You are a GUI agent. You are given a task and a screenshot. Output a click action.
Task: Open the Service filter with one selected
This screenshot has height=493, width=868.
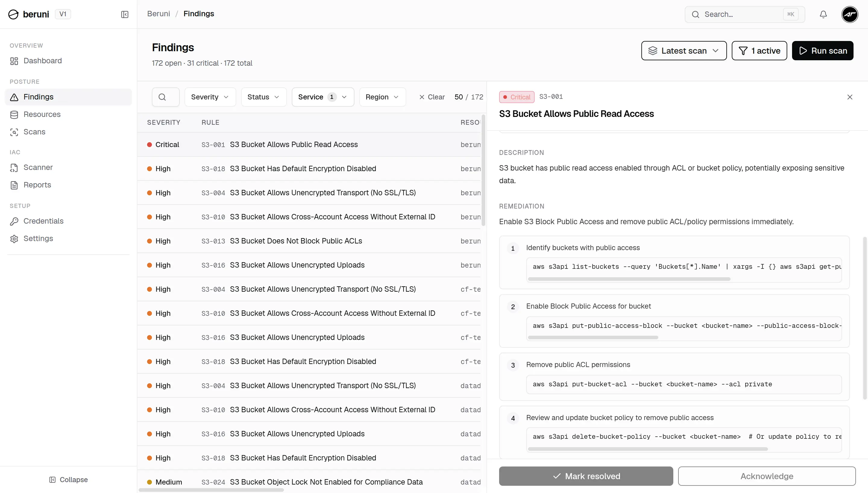322,97
